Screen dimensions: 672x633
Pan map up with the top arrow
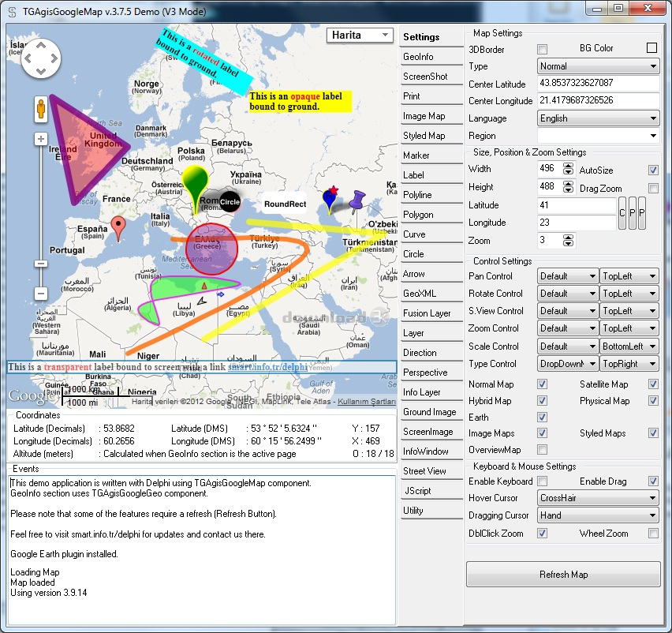(x=41, y=46)
